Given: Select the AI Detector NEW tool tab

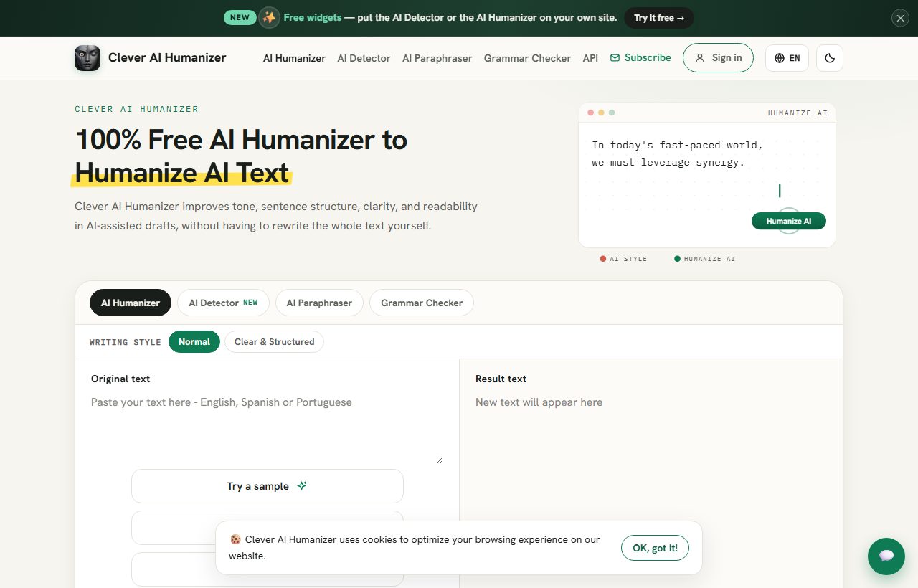Looking at the screenshot, I should click(x=223, y=303).
